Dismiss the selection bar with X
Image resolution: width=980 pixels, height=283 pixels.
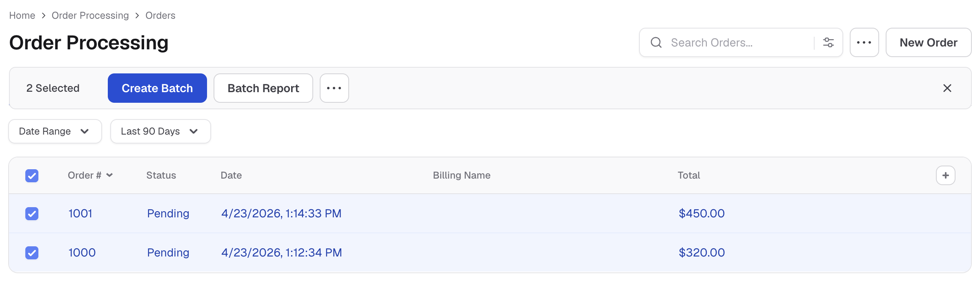(x=947, y=88)
